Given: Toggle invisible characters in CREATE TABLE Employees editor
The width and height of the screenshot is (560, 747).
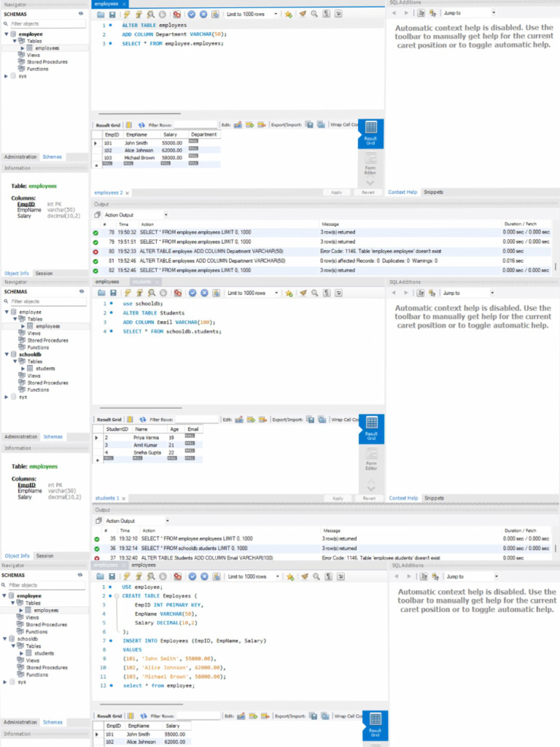Looking at the screenshot, I should coord(329,577).
